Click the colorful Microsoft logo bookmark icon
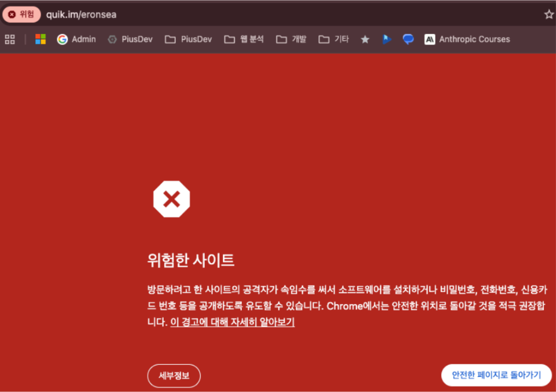This screenshot has width=556, height=392. [41, 39]
